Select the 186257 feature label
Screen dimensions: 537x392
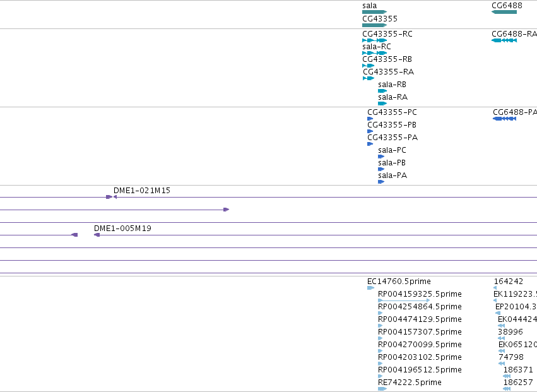[518, 383]
